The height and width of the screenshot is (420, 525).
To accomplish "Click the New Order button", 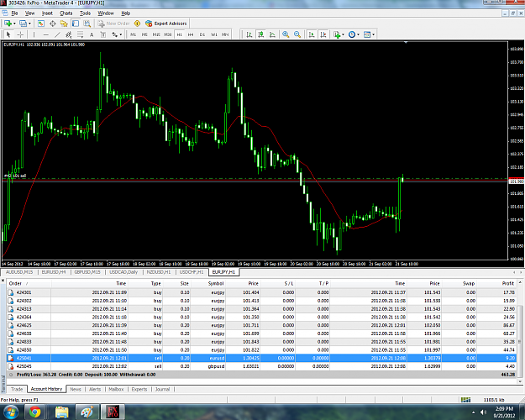I will pyautogui.click(x=114, y=24).
